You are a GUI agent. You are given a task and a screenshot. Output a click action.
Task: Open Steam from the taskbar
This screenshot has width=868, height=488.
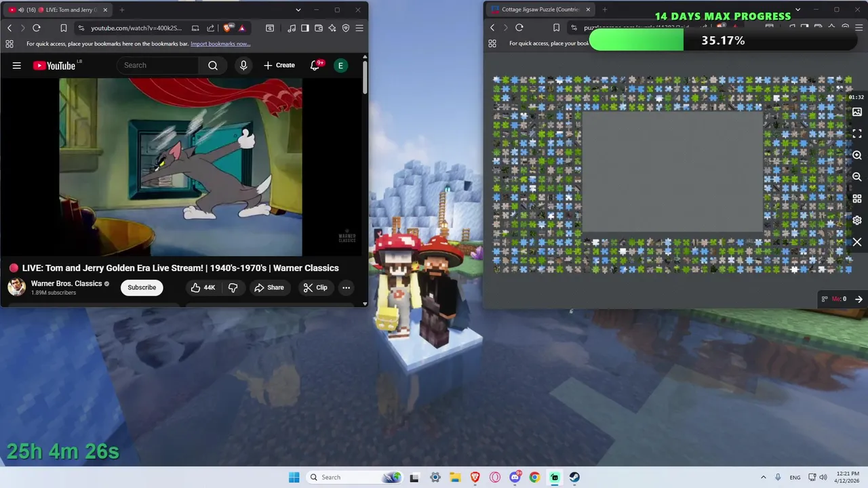pos(574,477)
